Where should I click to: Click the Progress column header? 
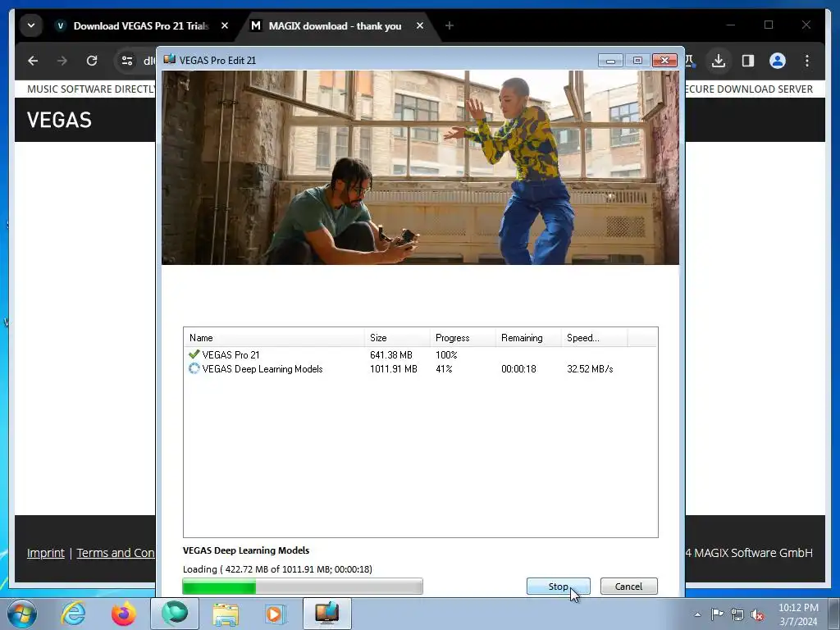click(x=463, y=337)
